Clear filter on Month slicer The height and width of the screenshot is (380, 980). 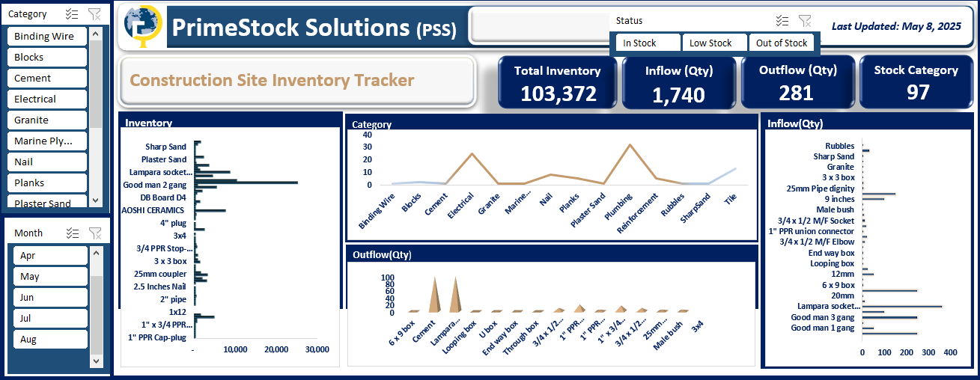94,233
